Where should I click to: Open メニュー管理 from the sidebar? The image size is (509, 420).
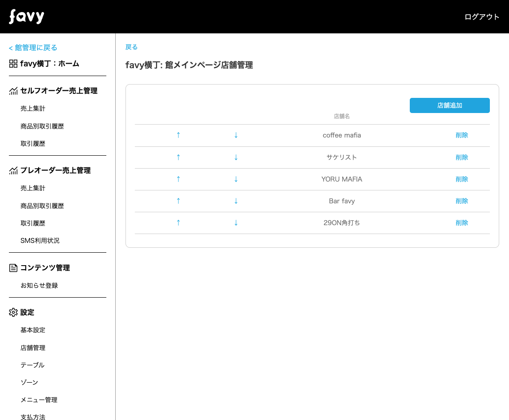pos(39,400)
